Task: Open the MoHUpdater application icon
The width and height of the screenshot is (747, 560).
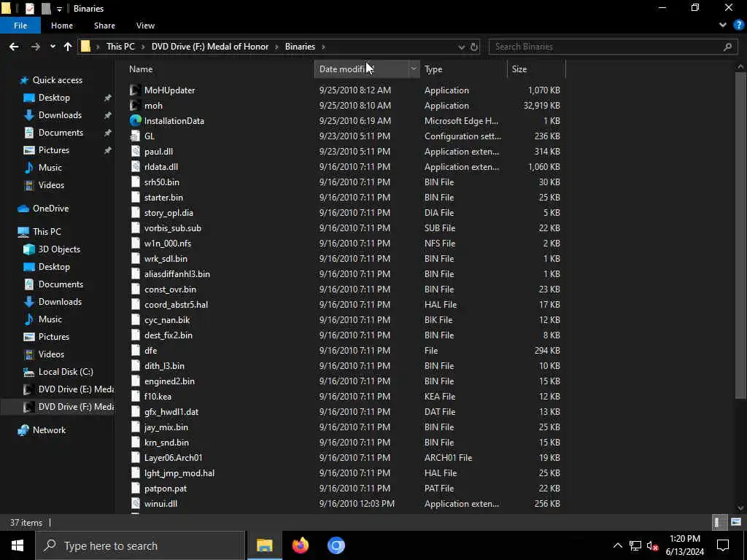Action: (x=136, y=90)
